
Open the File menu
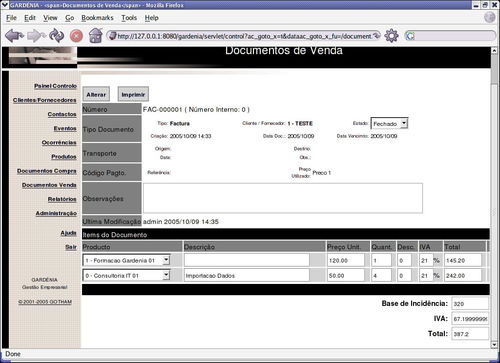coord(11,18)
